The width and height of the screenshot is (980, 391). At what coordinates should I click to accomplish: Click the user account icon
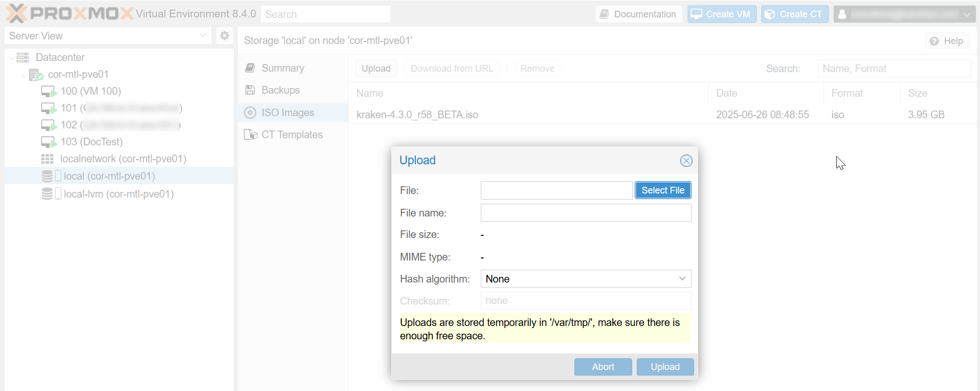tap(842, 14)
